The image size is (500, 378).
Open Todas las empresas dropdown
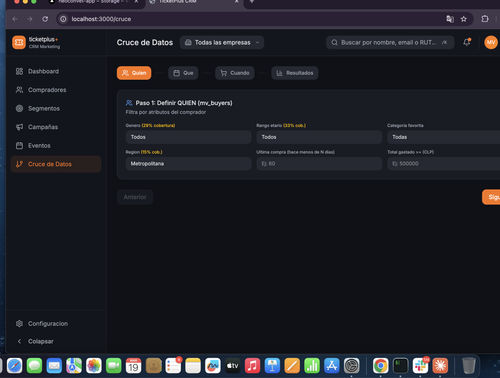click(222, 43)
